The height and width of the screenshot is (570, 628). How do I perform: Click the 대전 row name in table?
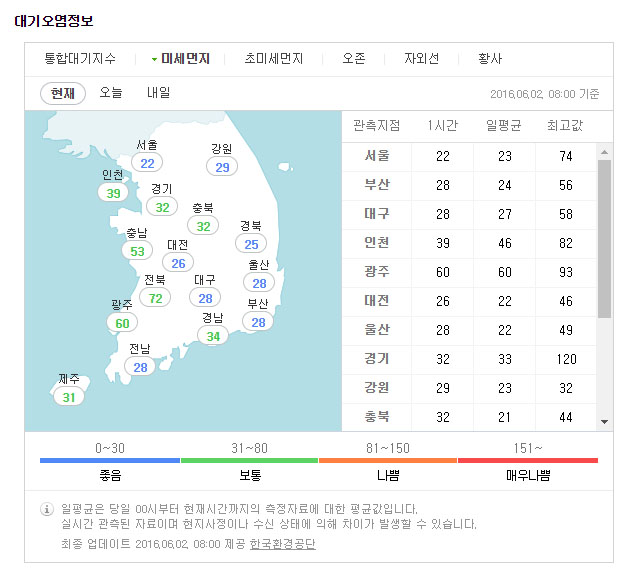pyautogui.click(x=376, y=300)
